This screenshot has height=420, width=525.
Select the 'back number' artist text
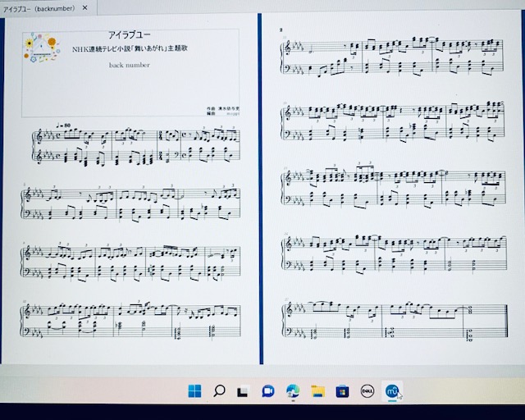click(x=130, y=65)
